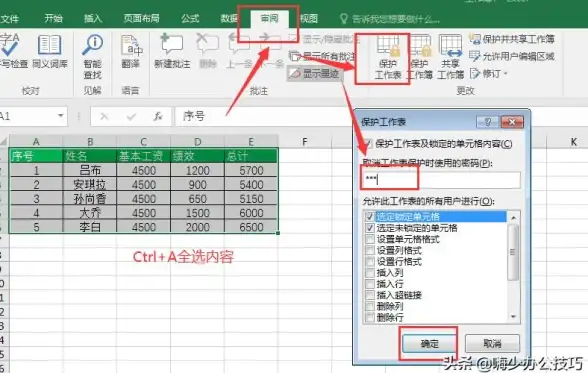Enable 设置列格式 checkbox

(x=370, y=250)
